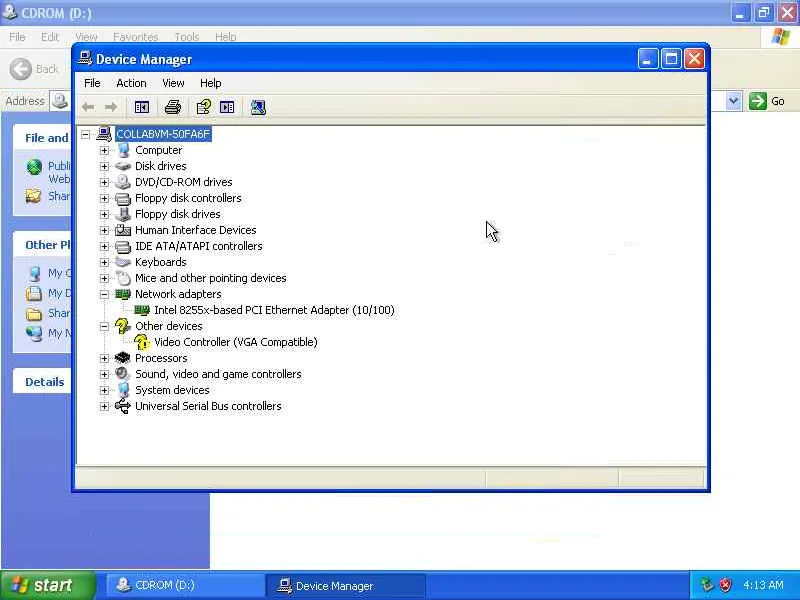Expand the Keyboards node
The height and width of the screenshot is (600, 800).
click(104, 262)
